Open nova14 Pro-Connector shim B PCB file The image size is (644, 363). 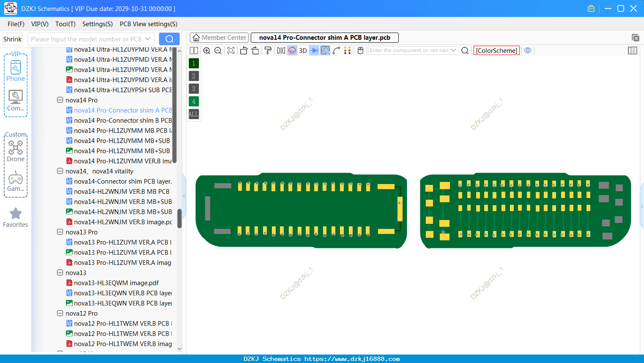tap(119, 121)
